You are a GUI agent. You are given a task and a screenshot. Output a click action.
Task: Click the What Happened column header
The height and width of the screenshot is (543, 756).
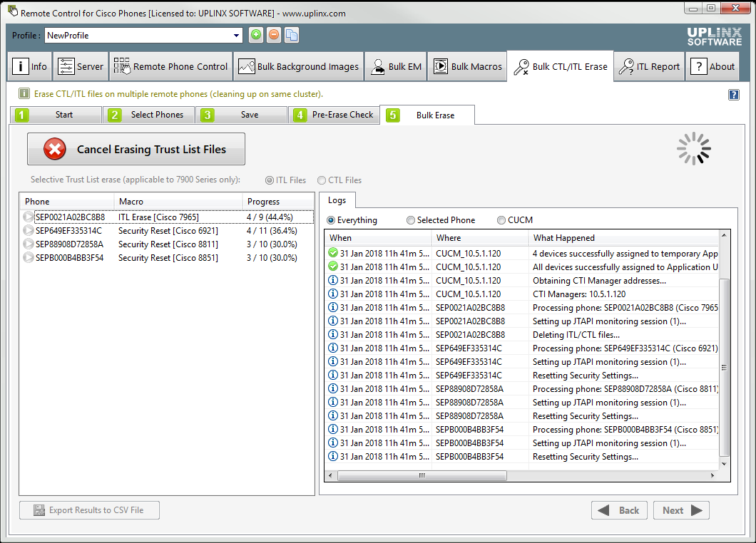click(x=623, y=237)
